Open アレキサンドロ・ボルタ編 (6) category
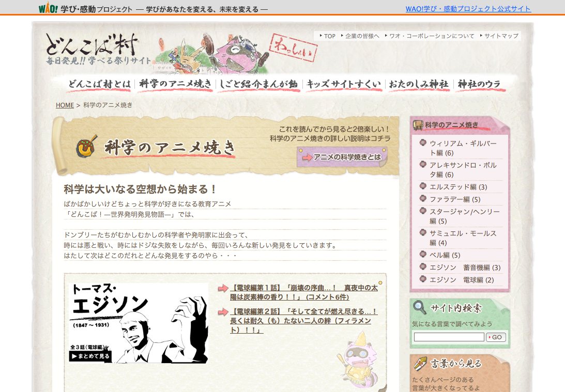Viewport: 565px width, 392px height. point(463,169)
